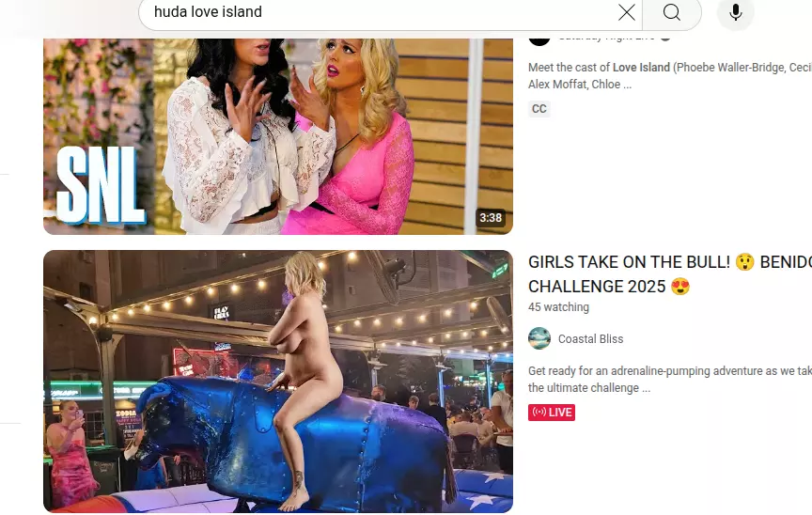Open the SNL Love Island sketch thumbnail
Viewport: 812px width, 515px height.
tap(278, 136)
